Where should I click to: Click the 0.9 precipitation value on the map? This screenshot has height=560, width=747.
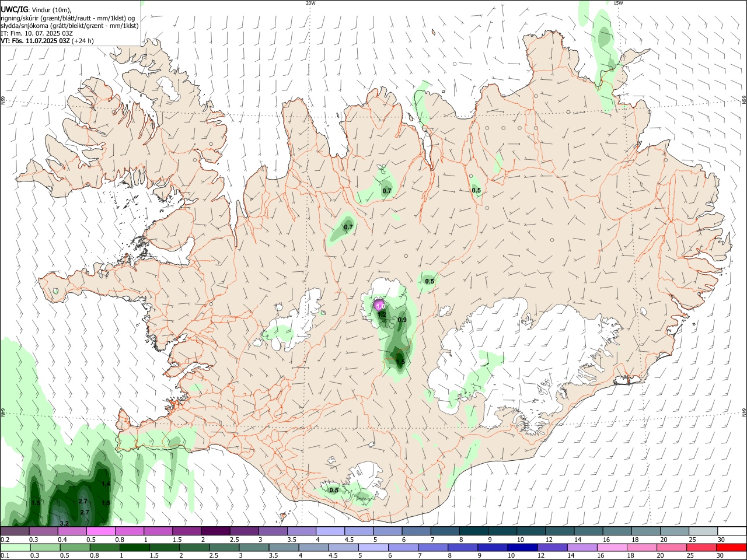point(402,320)
